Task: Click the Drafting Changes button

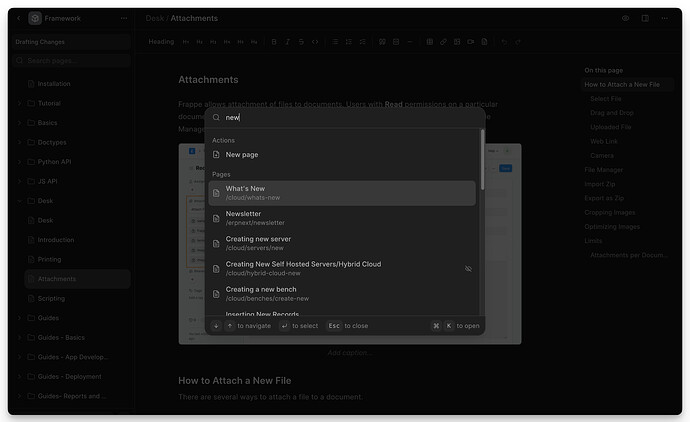Action: [x=71, y=42]
